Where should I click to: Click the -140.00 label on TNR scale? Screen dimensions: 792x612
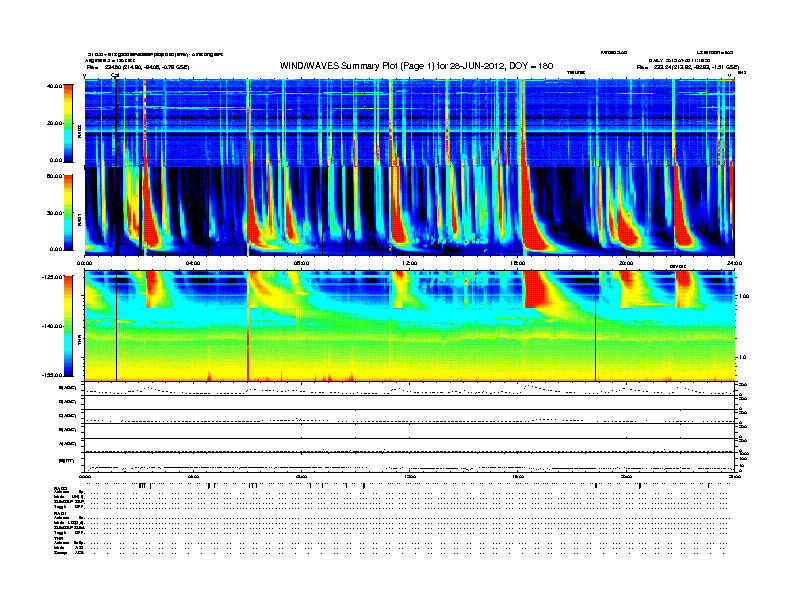coord(52,326)
